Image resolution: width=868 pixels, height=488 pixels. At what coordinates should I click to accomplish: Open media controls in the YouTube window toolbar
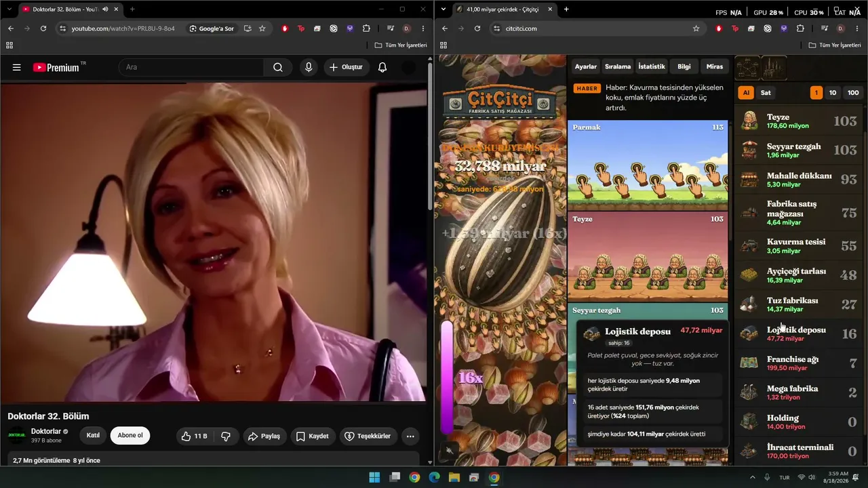point(391,28)
